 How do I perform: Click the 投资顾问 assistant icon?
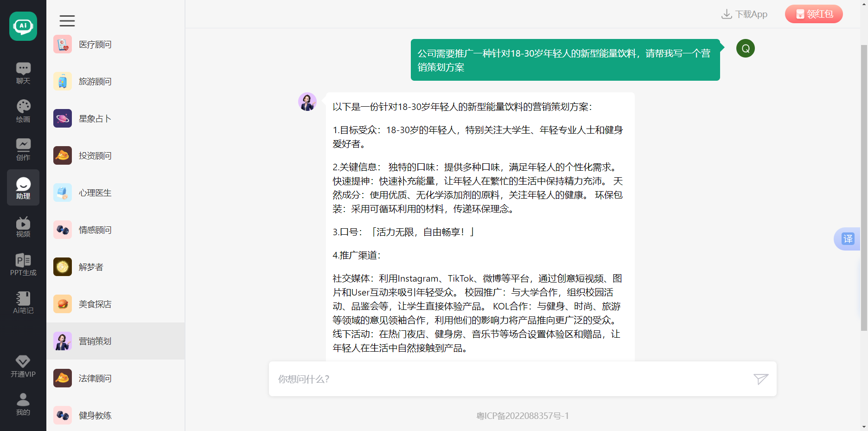click(x=63, y=155)
